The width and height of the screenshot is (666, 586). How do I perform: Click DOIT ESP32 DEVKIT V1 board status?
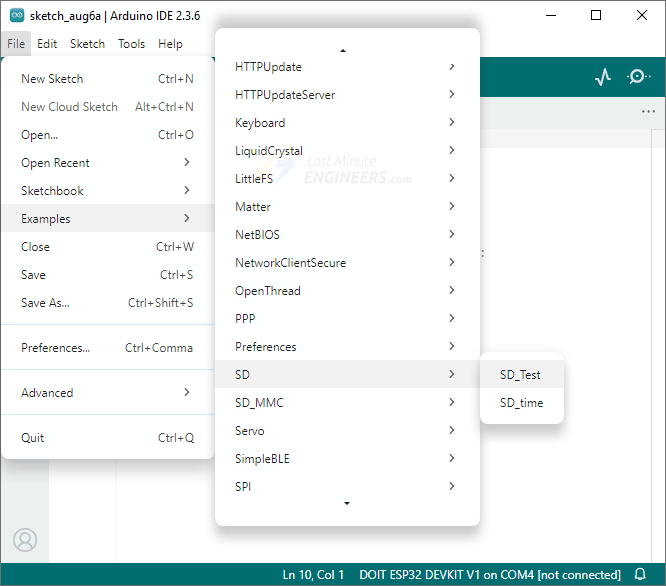(490, 575)
